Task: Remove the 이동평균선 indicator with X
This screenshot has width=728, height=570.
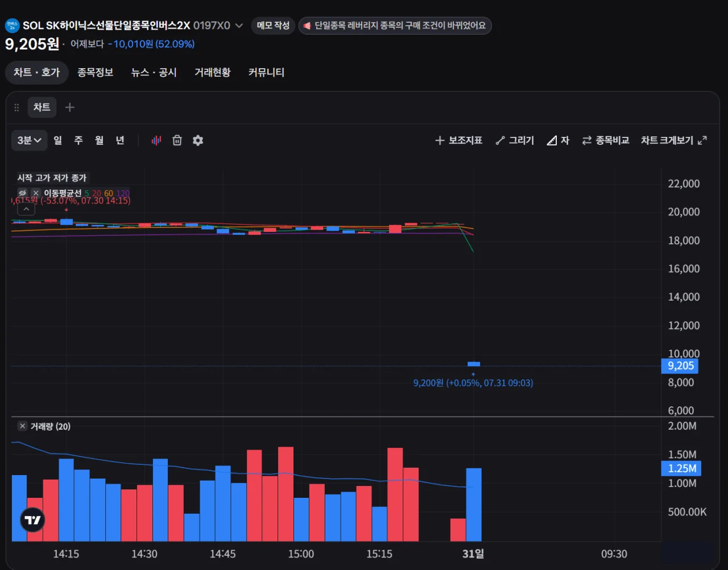Action: (36, 193)
